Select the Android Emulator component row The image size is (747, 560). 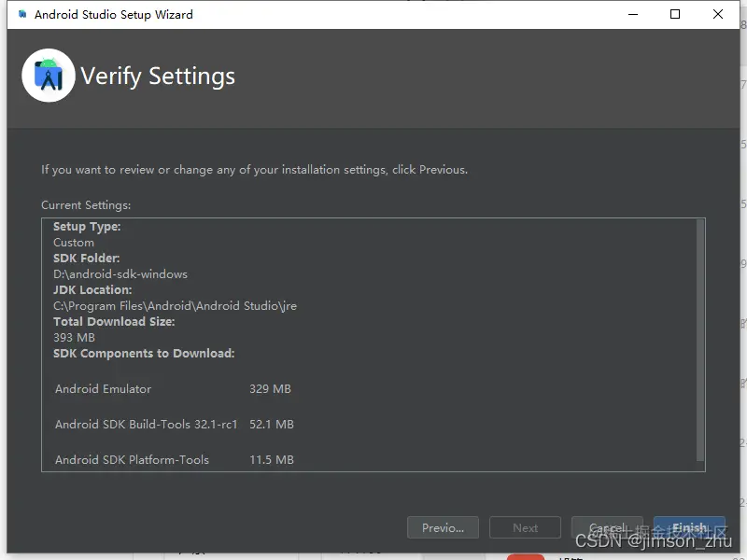(173, 389)
